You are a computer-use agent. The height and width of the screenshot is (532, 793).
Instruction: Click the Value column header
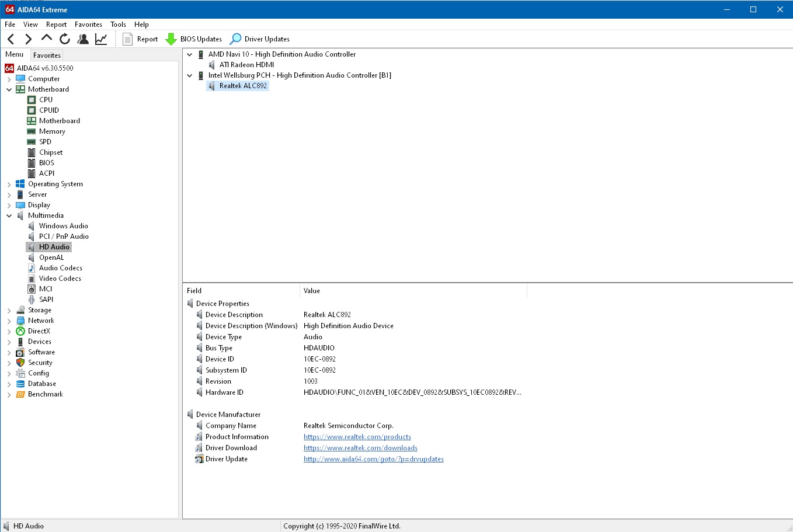pyautogui.click(x=413, y=291)
